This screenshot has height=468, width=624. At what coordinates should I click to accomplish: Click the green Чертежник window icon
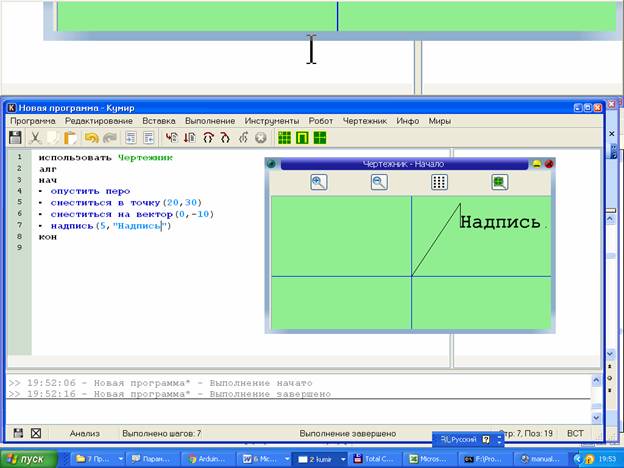302,138
